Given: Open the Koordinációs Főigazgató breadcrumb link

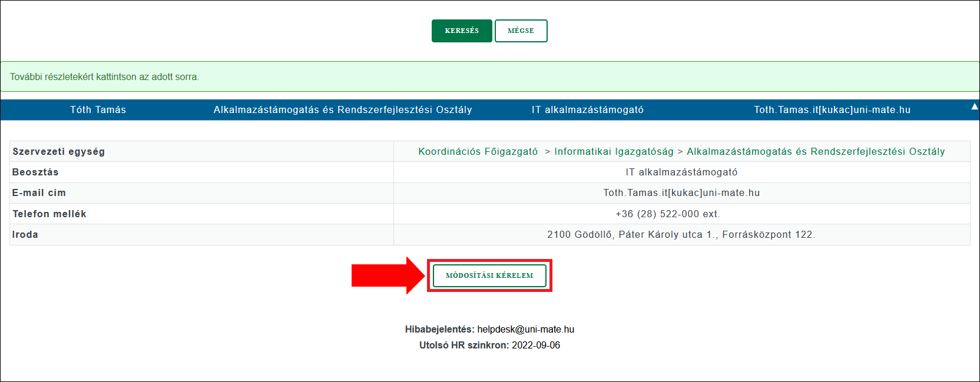Looking at the screenshot, I should point(478,152).
